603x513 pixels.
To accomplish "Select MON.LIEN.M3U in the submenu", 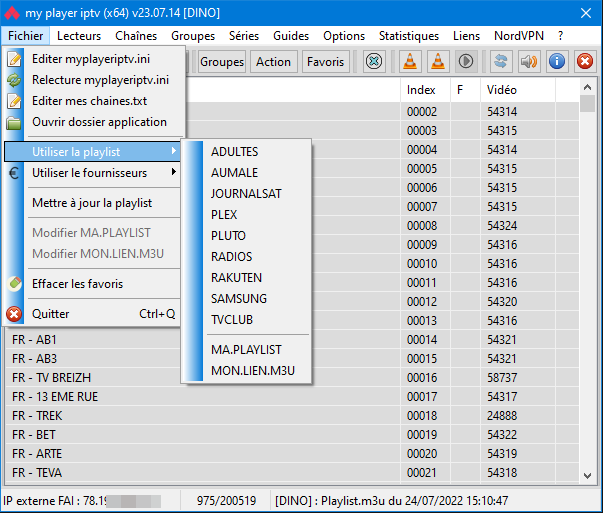I will click(246, 371).
